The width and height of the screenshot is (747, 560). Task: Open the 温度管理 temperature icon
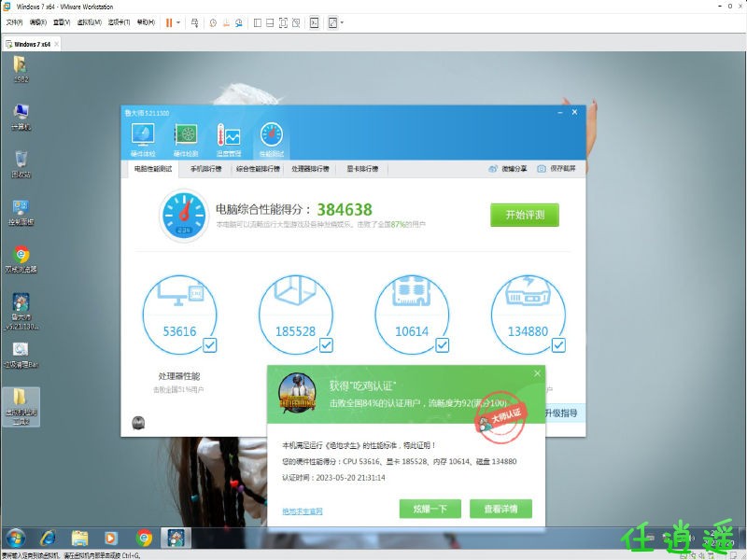point(229,139)
